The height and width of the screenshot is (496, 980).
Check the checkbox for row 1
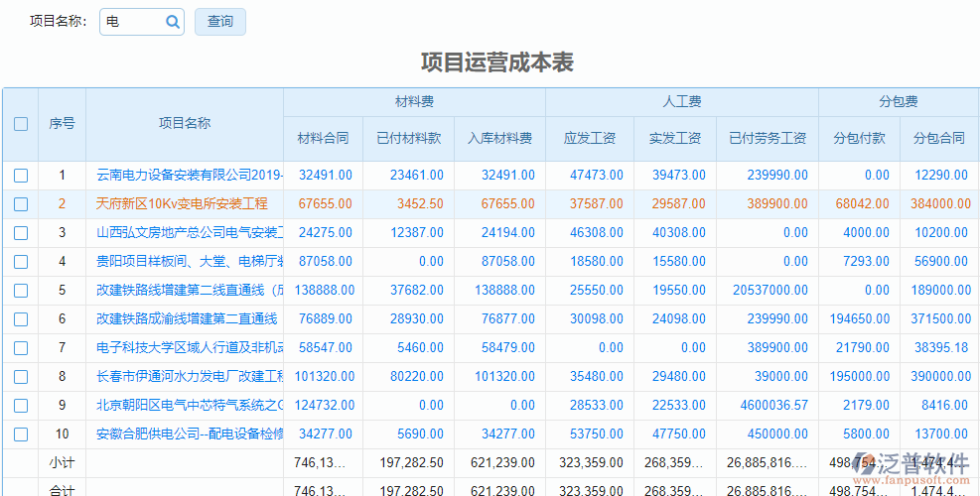click(x=21, y=176)
